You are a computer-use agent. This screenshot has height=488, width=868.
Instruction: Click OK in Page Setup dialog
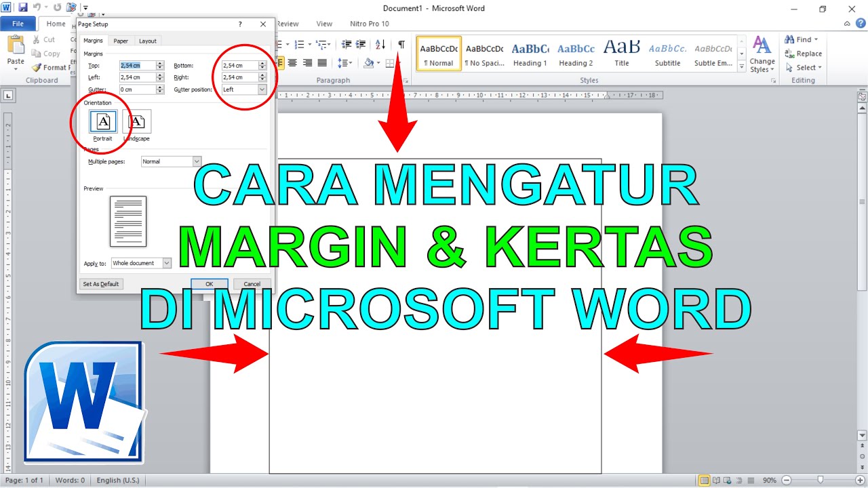coord(210,284)
